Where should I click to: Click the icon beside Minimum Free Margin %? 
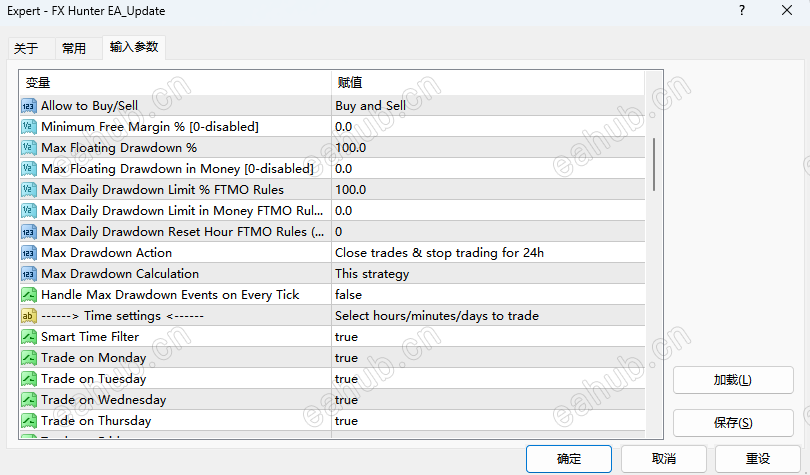pos(28,126)
